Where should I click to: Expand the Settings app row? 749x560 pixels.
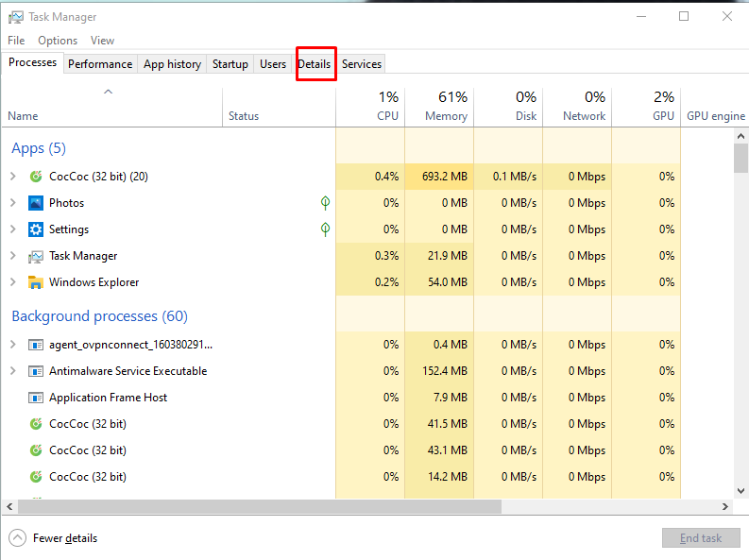(x=13, y=229)
